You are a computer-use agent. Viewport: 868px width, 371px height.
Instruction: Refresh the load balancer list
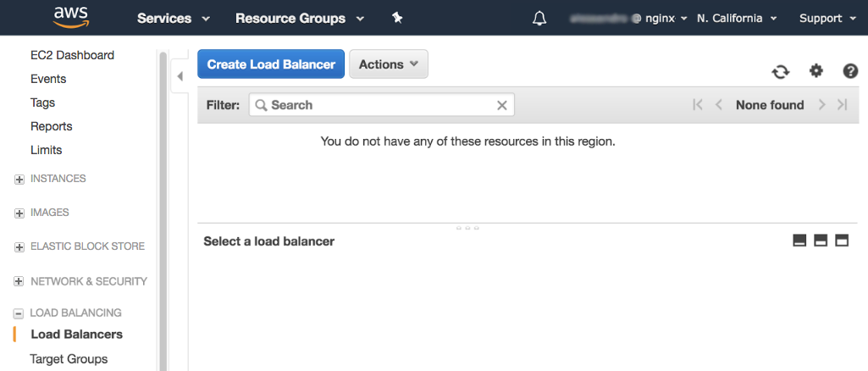[x=780, y=72]
